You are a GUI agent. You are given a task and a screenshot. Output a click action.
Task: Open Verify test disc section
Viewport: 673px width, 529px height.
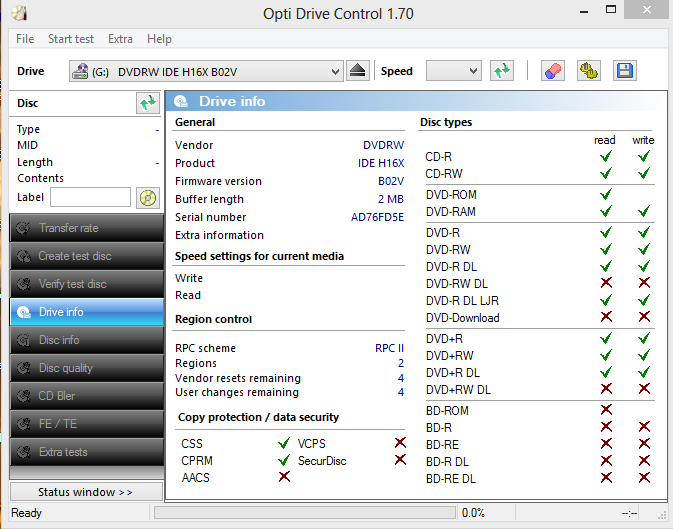(x=87, y=284)
